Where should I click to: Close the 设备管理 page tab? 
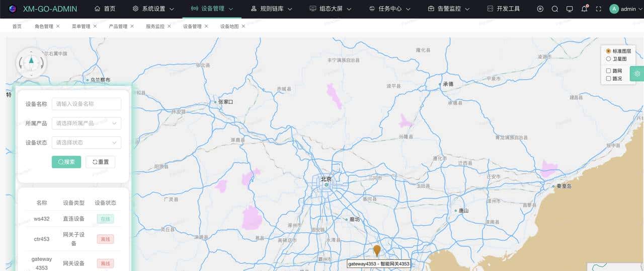tap(206, 26)
